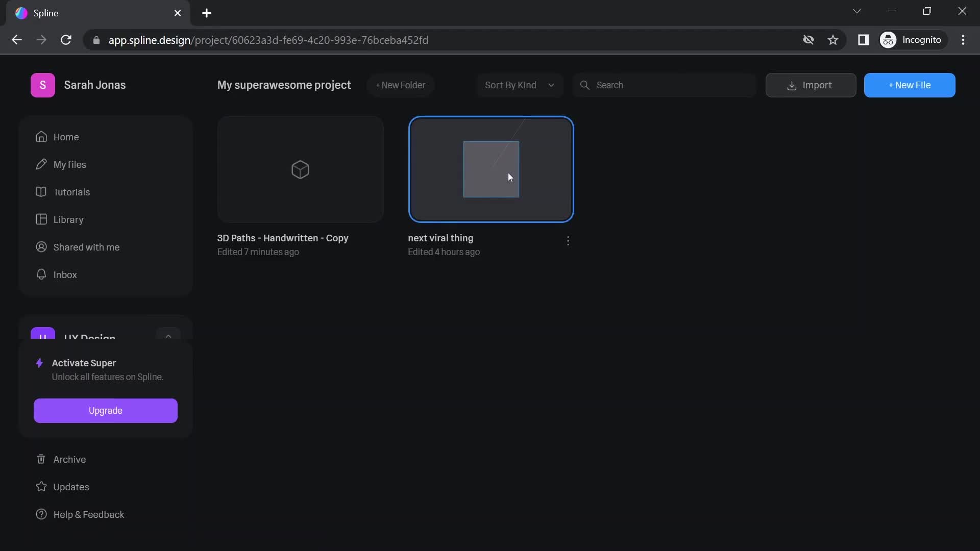Screen dimensions: 980x551
Task: Open the Sarah Jonas account name
Action: [x=95, y=85]
